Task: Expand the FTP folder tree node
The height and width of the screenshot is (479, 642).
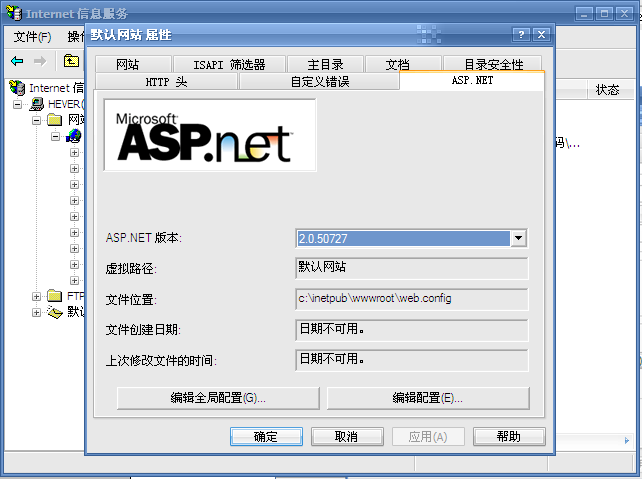Action: [x=36, y=296]
